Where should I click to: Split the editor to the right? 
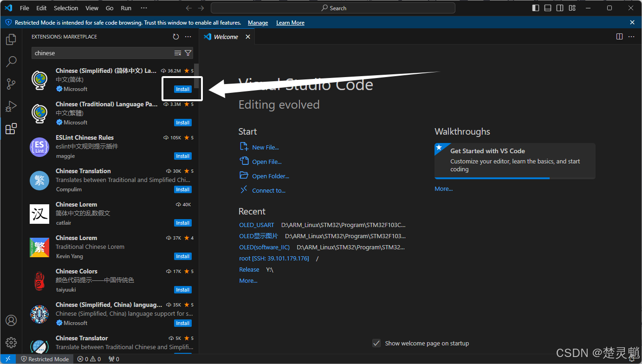tap(619, 37)
